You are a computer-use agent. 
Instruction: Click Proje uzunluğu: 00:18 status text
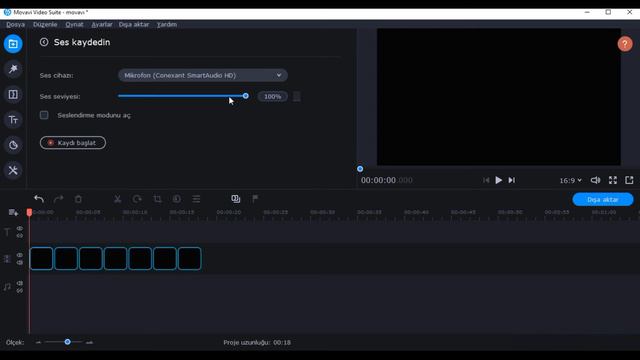[x=257, y=342]
